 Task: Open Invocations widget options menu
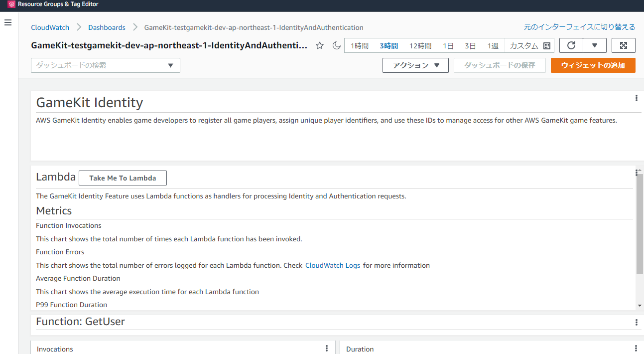pyautogui.click(x=327, y=349)
